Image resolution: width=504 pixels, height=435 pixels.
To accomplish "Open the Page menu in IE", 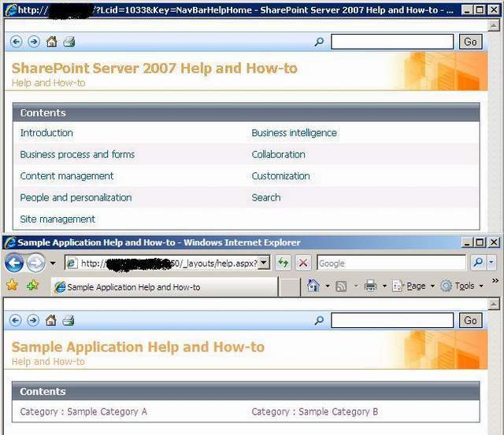I will coord(414,286).
